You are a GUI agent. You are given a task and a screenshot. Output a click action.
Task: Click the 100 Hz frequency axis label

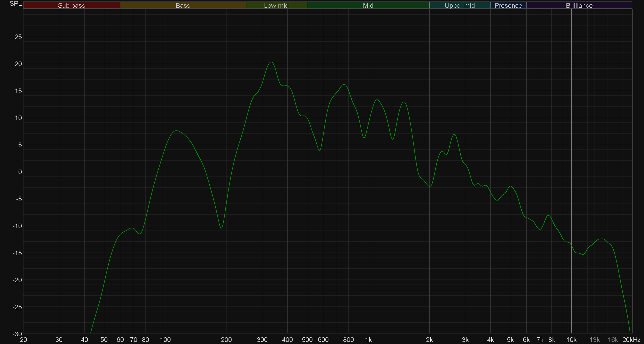pyautogui.click(x=165, y=340)
